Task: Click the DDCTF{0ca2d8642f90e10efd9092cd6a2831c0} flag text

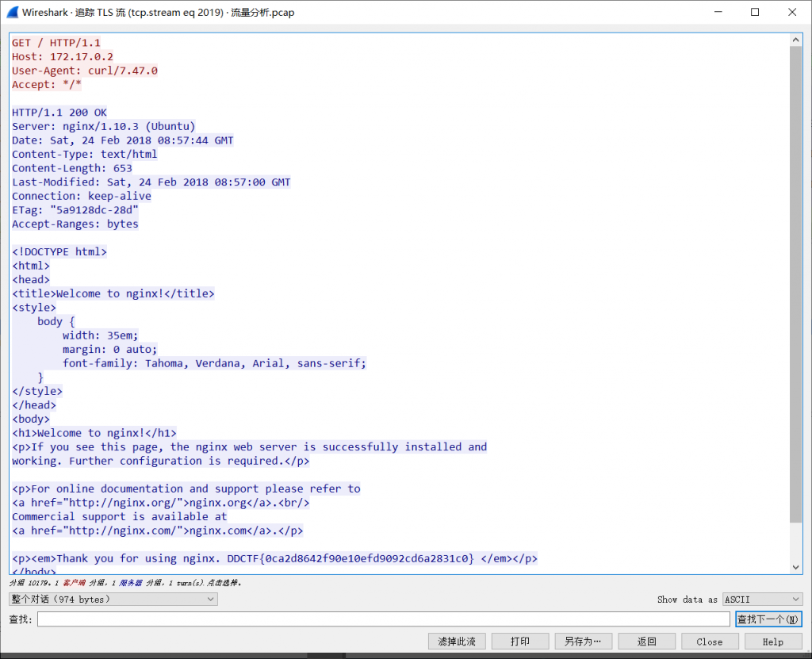Action: 350,558
